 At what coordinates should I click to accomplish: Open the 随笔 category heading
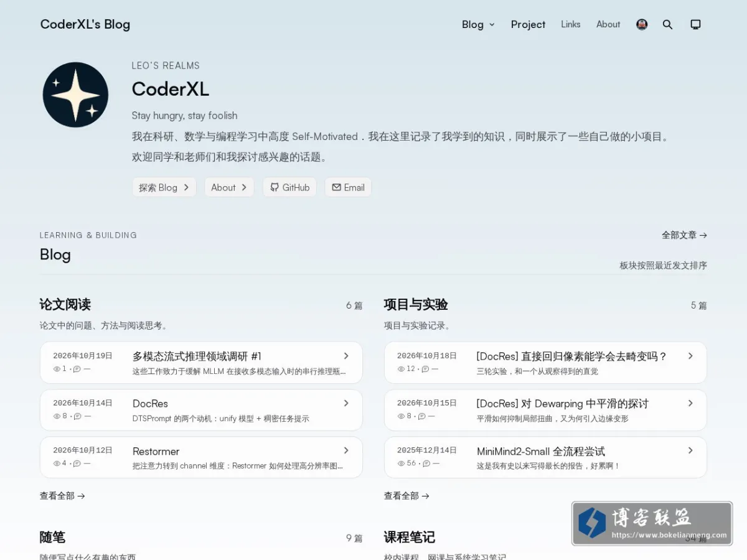52,537
